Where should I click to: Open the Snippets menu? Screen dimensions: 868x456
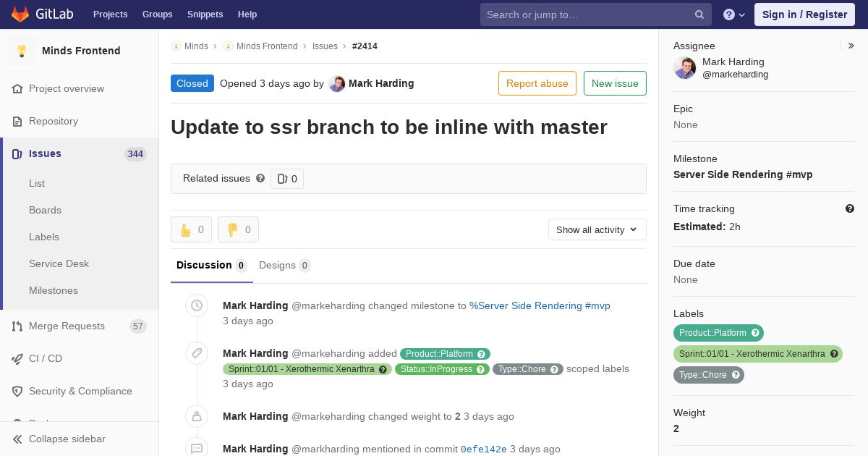pyautogui.click(x=205, y=14)
